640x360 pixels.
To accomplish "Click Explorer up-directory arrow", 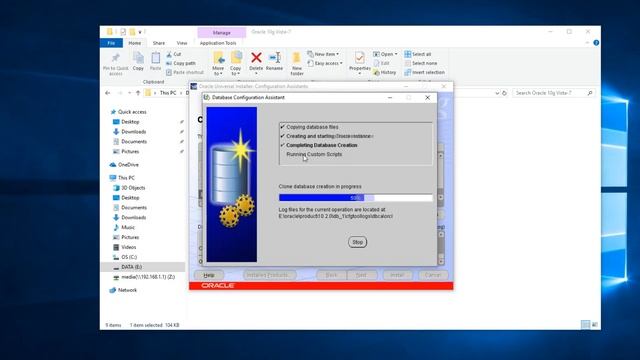I will click(x=138, y=93).
